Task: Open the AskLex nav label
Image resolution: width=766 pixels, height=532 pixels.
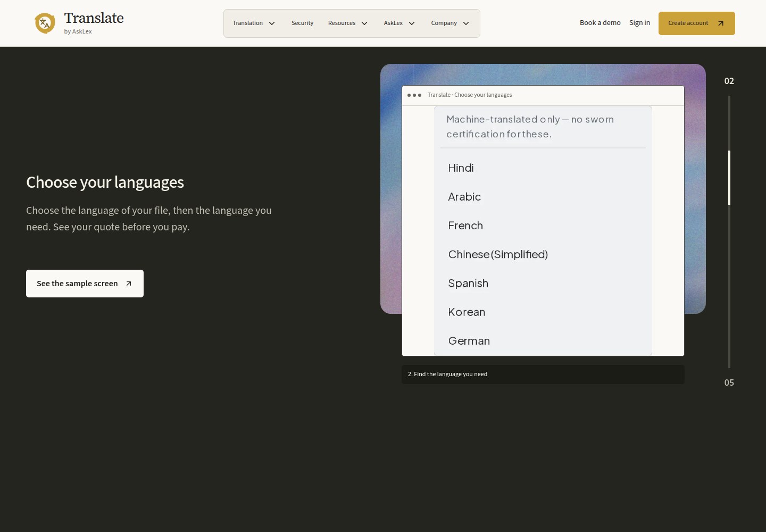Action: tap(393, 23)
